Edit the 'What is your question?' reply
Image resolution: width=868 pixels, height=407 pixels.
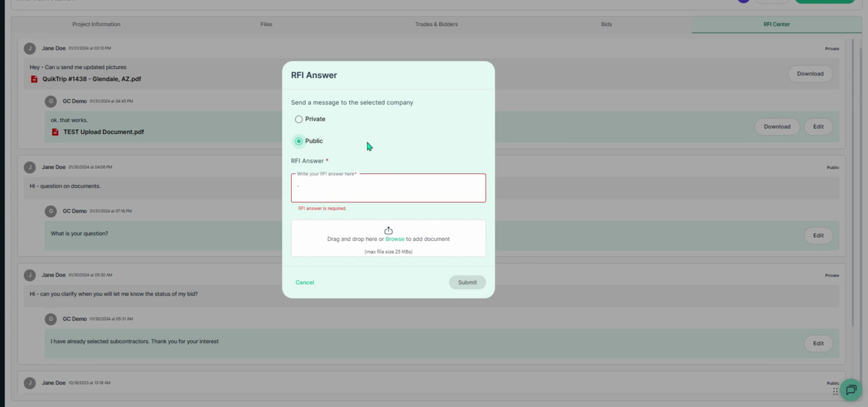pos(818,236)
